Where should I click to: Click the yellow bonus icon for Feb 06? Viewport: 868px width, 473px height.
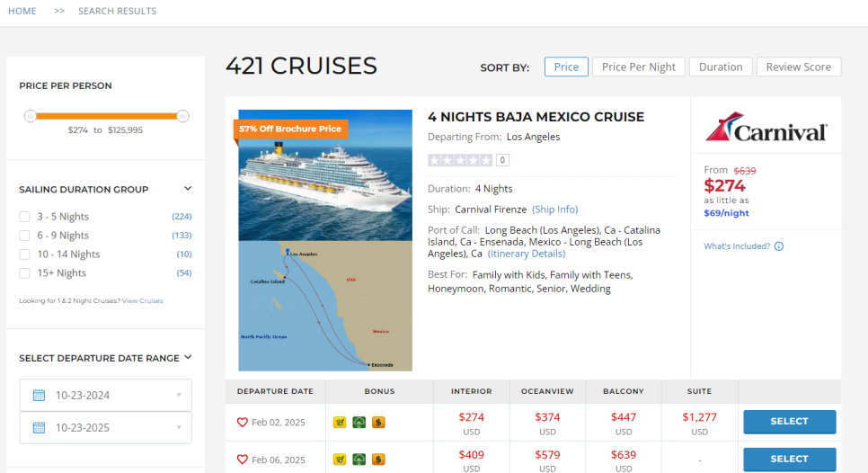click(x=340, y=460)
